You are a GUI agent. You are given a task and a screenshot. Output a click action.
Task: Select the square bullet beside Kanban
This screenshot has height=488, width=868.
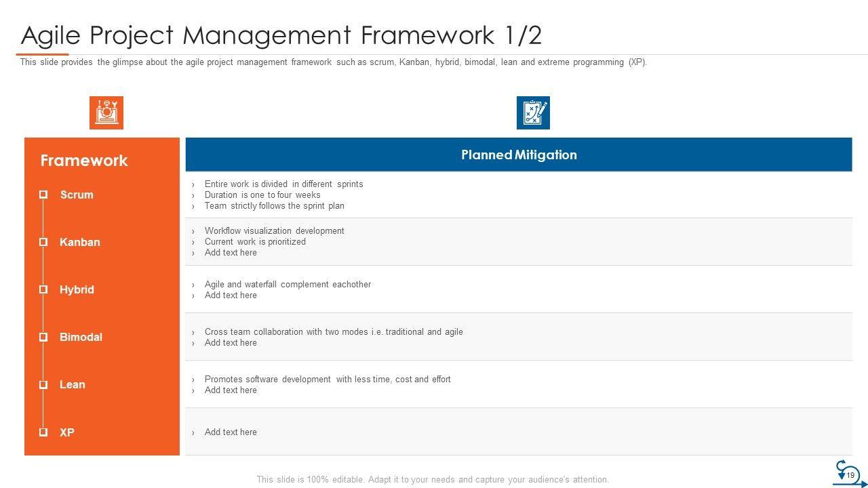coord(43,242)
